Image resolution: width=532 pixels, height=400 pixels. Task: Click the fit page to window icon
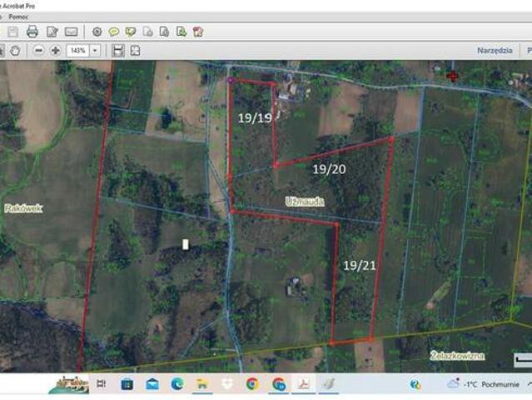pyautogui.click(x=135, y=51)
